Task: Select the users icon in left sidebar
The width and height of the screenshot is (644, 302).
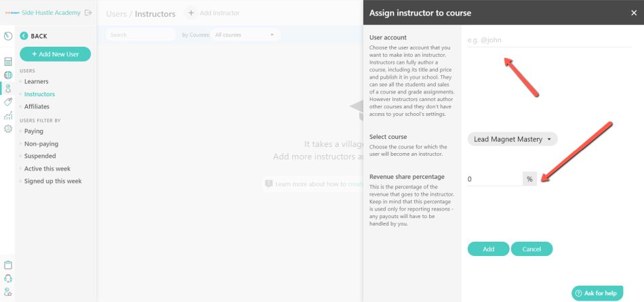Action: tap(8, 88)
